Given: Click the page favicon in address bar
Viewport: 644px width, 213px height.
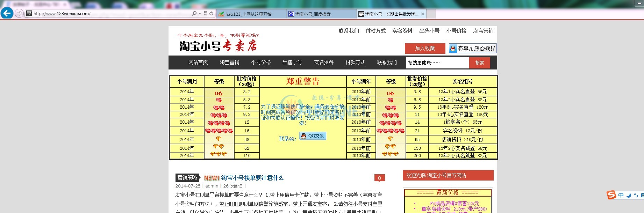Looking at the screenshot, I should [29, 14].
